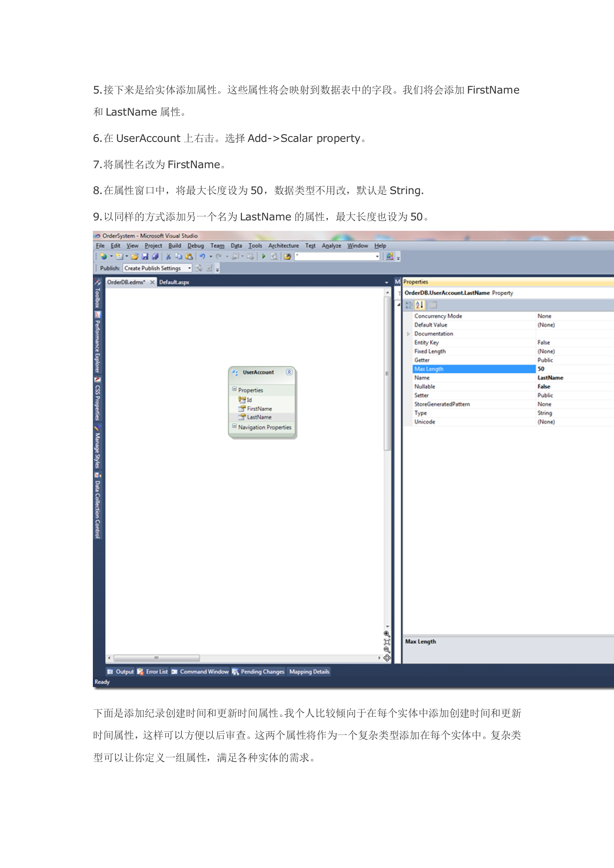Switch to the Default.aspx tab
The height and width of the screenshot is (868, 614).
[174, 282]
